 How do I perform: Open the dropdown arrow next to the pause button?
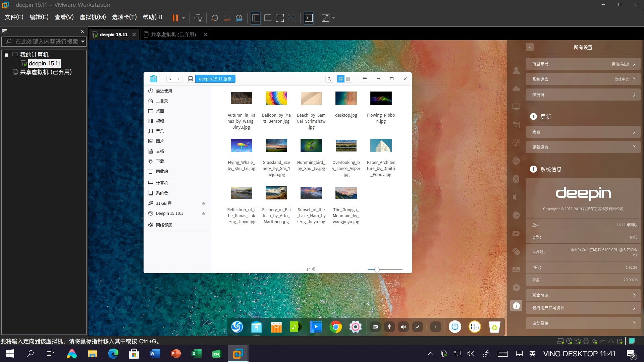click(183, 18)
